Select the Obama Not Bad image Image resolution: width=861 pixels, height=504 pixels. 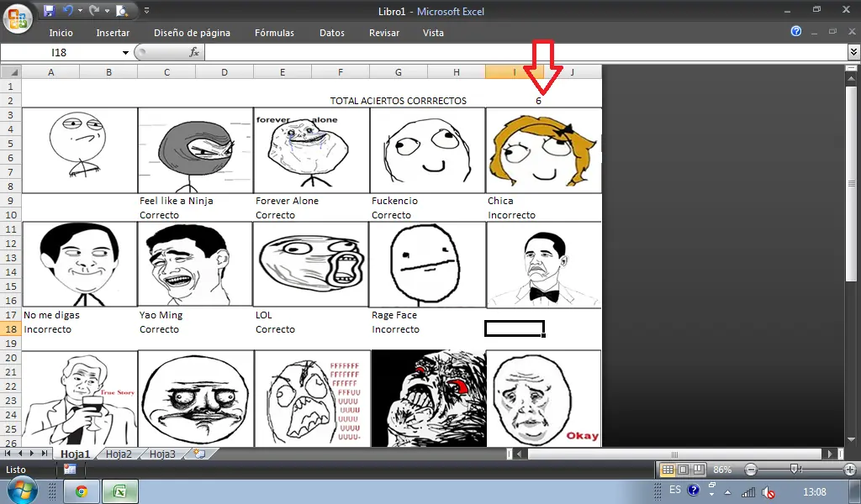(x=544, y=265)
